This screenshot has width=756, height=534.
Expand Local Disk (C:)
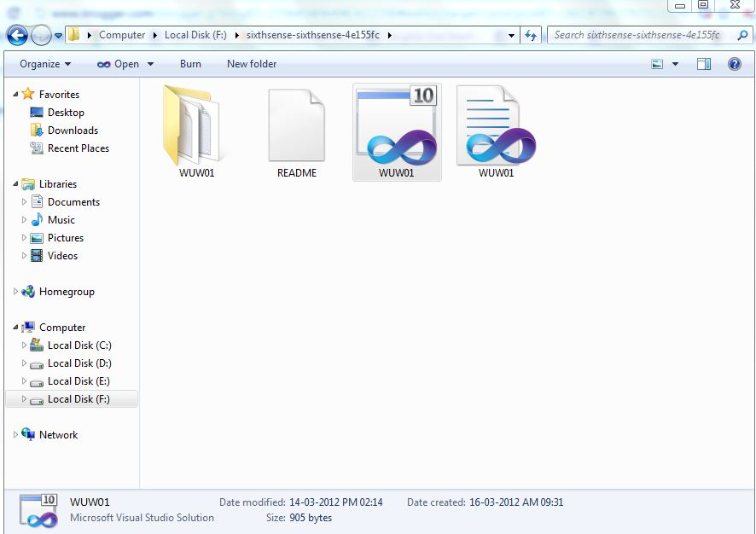tap(24, 345)
